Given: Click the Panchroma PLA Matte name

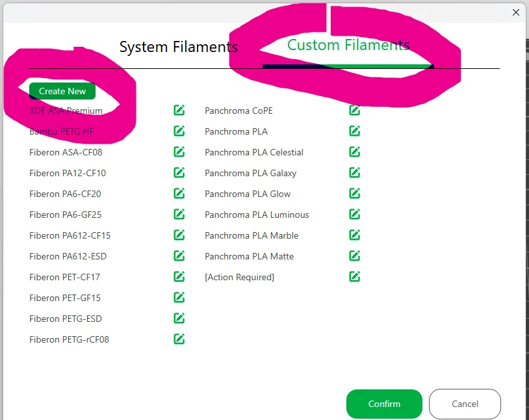Looking at the screenshot, I should (250, 256).
